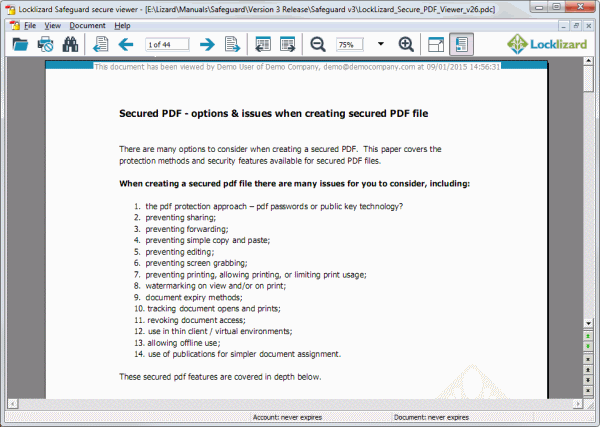Click the printer icon in the toolbar
Screen dimensions: 600x427
[45, 44]
